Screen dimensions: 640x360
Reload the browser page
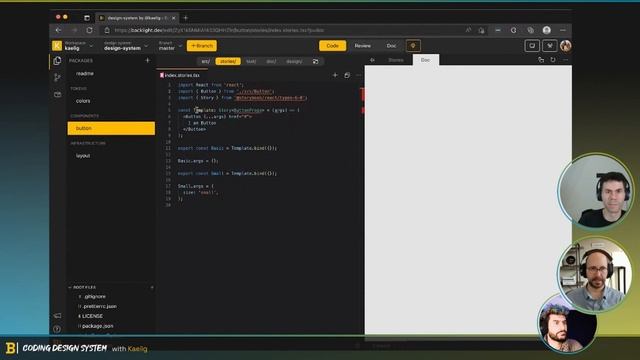point(89,30)
